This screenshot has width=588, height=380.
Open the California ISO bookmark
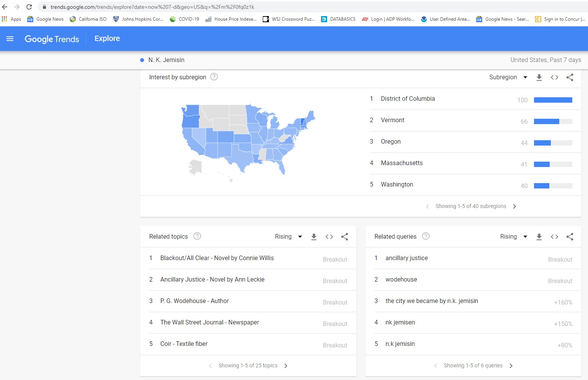pyautogui.click(x=88, y=19)
